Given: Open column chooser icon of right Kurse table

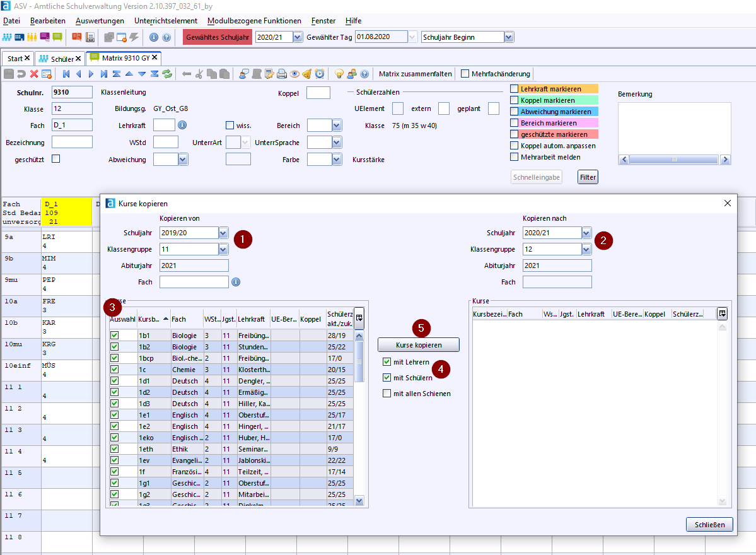Looking at the screenshot, I should click(722, 313).
